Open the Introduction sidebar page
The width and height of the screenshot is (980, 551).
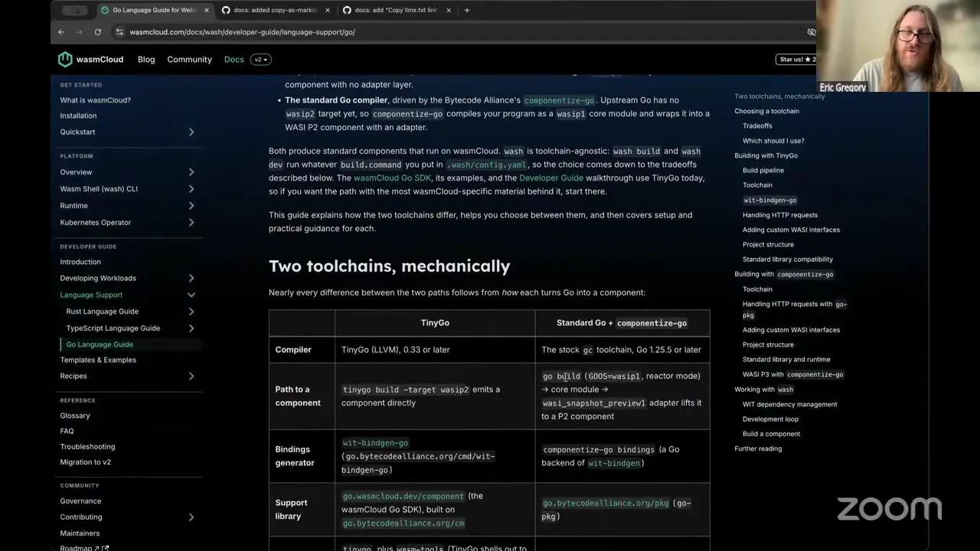(x=80, y=262)
